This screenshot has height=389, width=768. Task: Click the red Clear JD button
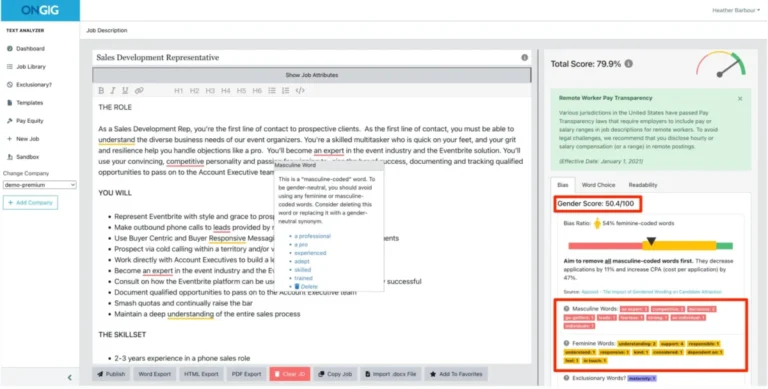point(289,374)
